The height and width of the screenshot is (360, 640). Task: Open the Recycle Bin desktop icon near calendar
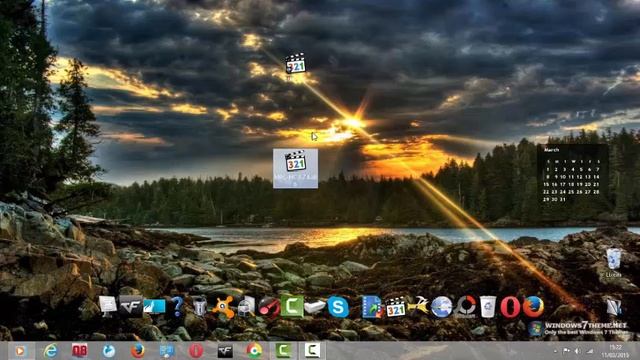(613, 262)
